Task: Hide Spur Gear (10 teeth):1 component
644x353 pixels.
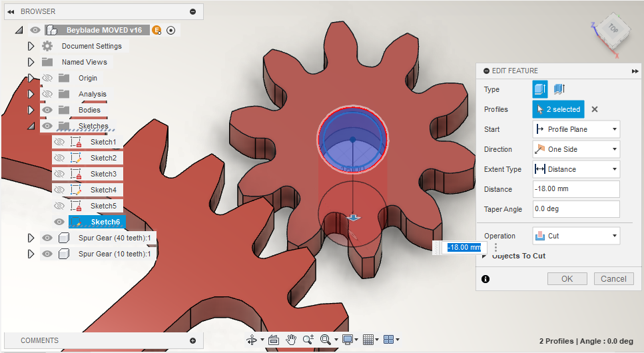Action: [x=47, y=254]
